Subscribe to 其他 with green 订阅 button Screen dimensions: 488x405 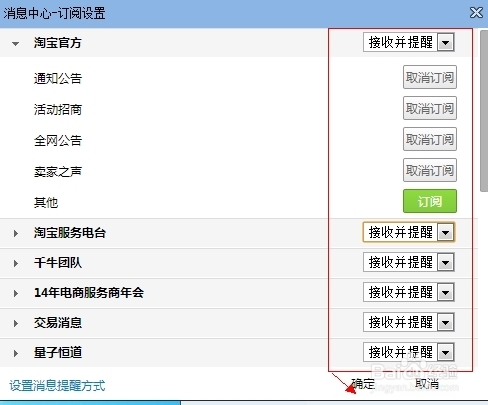(430, 201)
